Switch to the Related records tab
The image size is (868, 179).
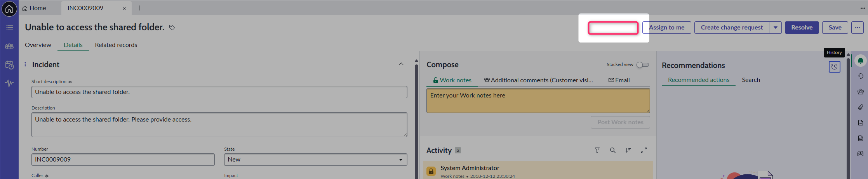coord(116,45)
